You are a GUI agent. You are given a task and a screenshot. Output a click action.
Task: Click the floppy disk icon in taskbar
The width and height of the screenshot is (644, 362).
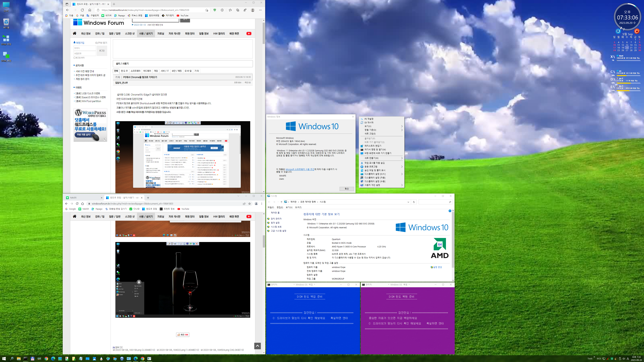(x=33, y=358)
